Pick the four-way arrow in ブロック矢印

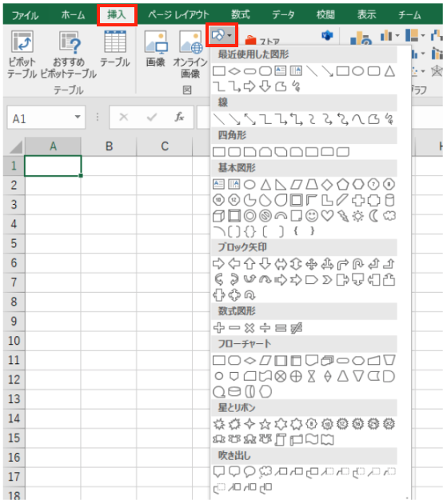[311, 264]
